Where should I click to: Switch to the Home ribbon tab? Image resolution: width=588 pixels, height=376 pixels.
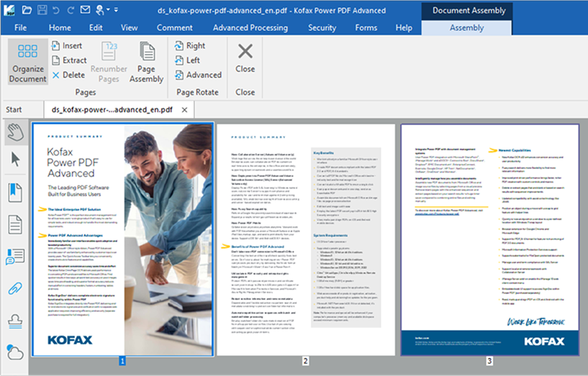coord(60,28)
